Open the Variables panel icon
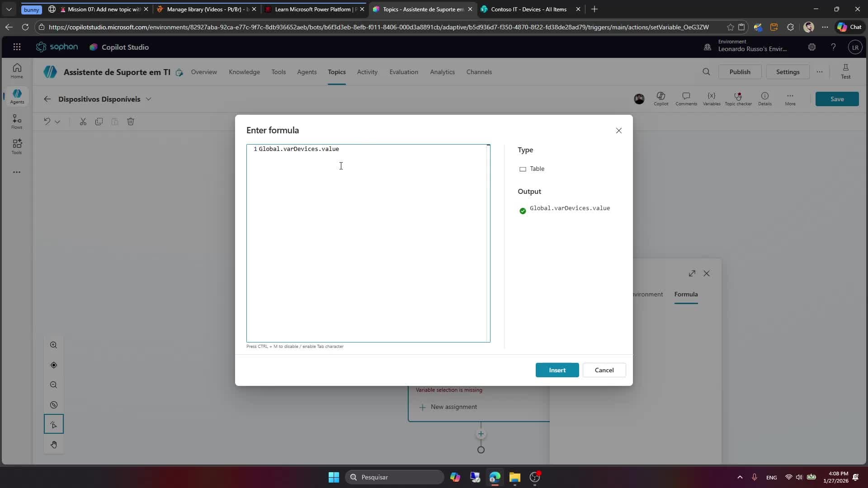The height and width of the screenshot is (488, 868). tap(711, 99)
